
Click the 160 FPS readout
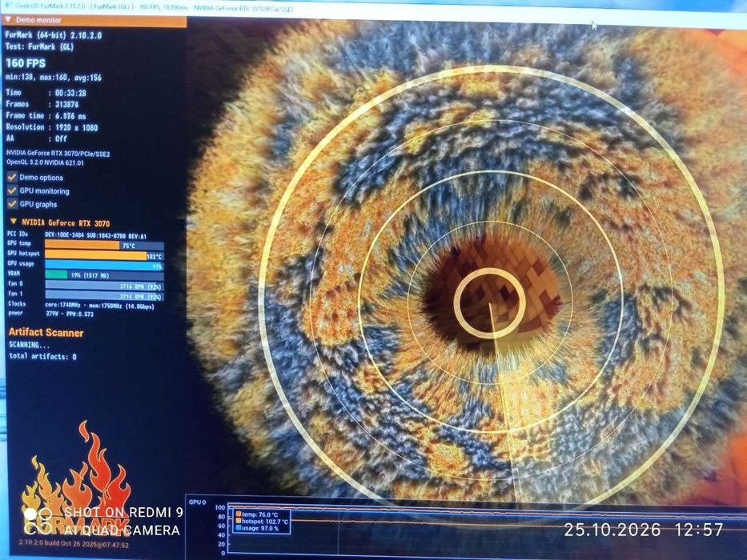(26, 63)
